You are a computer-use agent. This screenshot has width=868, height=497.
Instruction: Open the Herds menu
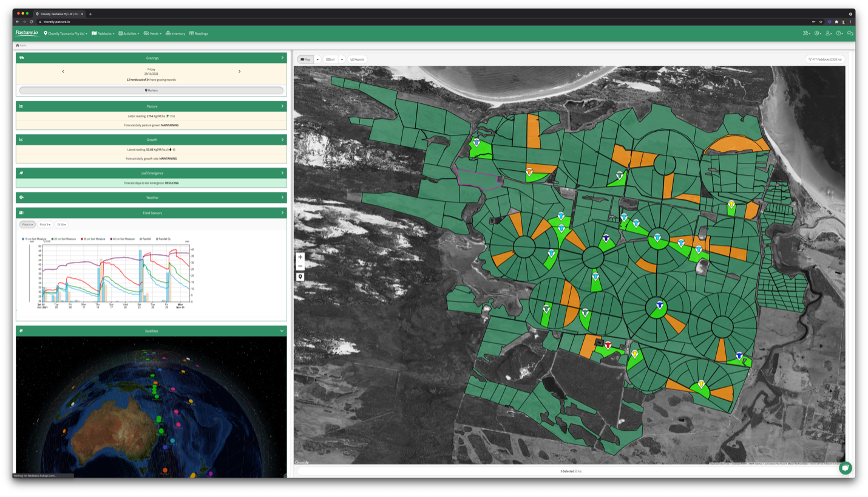(x=152, y=33)
